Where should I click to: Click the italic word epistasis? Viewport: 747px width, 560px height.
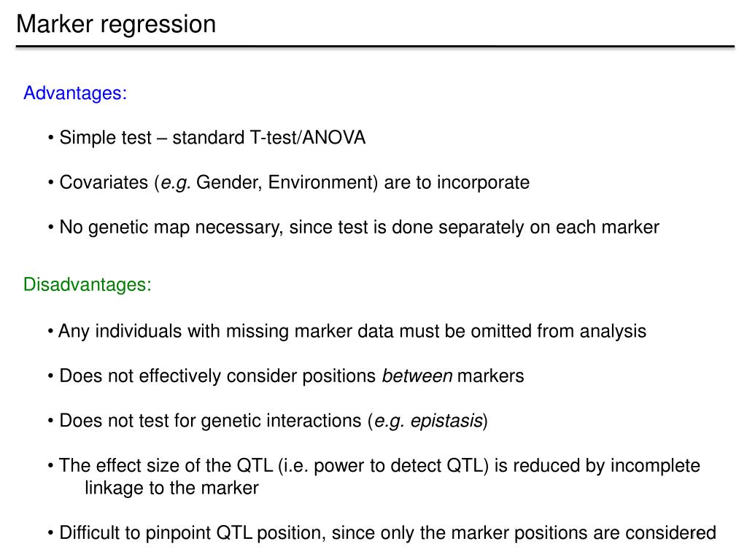point(446,421)
